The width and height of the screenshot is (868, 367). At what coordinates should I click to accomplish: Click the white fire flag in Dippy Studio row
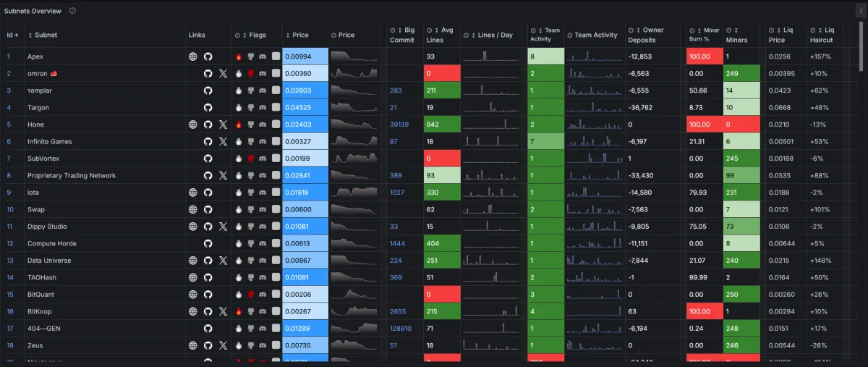point(239,227)
